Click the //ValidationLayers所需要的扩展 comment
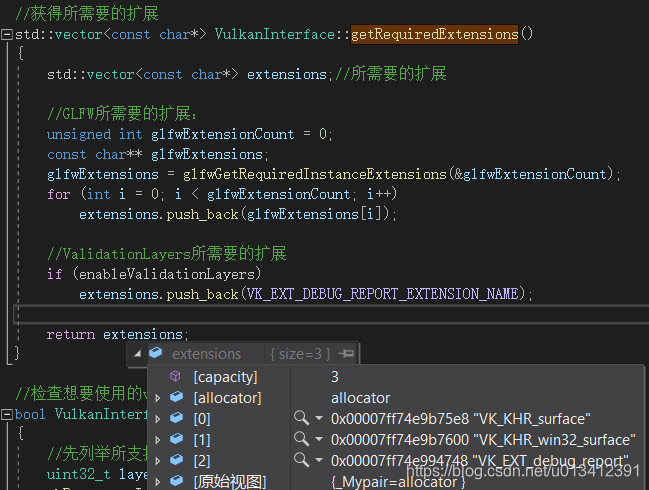 point(166,254)
